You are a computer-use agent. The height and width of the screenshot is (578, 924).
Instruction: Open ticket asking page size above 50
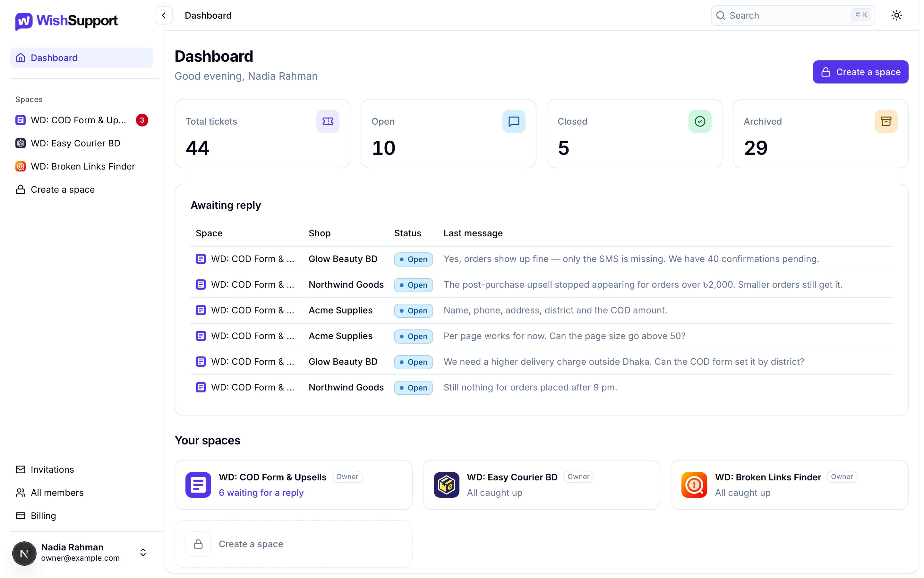tap(542, 336)
